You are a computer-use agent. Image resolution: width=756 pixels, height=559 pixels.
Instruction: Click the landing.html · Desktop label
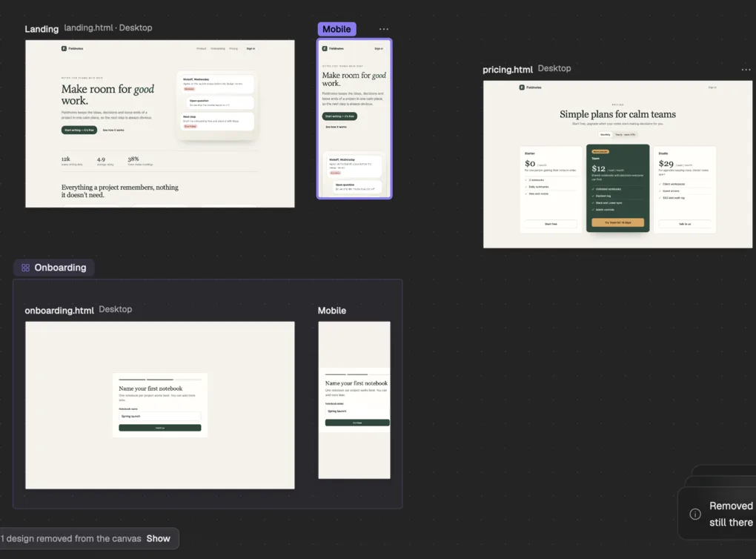(108, 28)
